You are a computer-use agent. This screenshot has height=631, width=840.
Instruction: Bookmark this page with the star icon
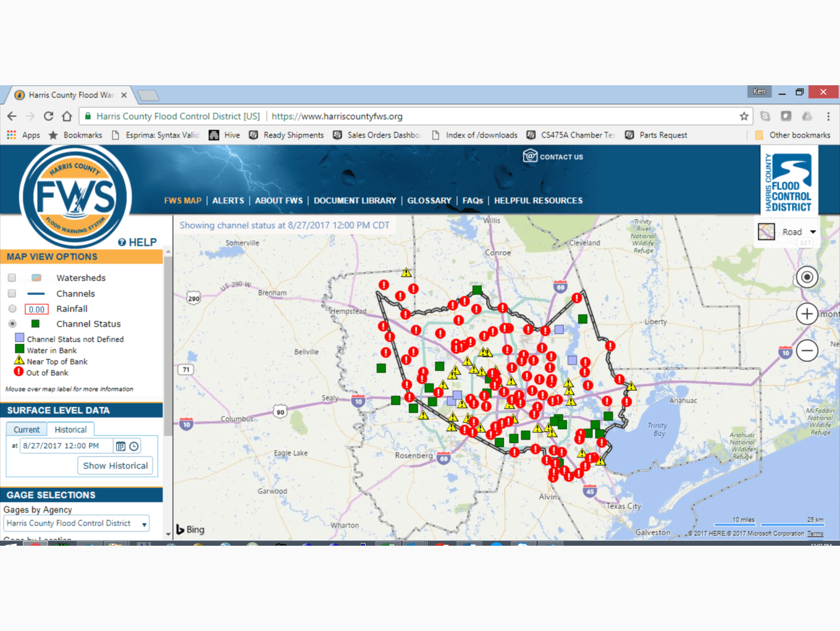click(x=744, y=116)
